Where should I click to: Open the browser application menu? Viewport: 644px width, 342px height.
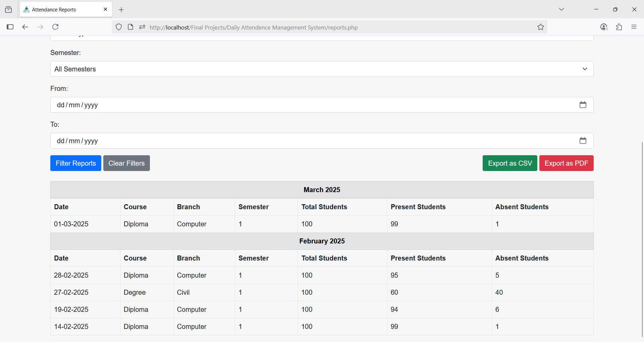pos(634,27)
